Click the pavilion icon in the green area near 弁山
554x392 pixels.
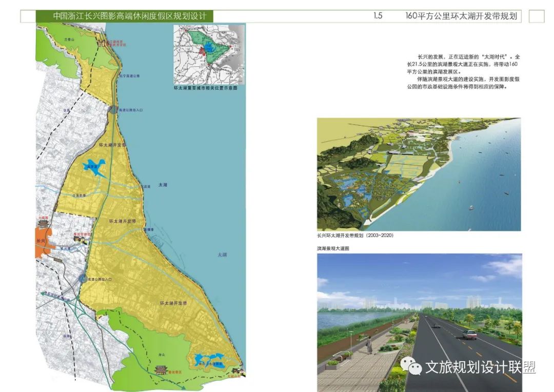161,370
